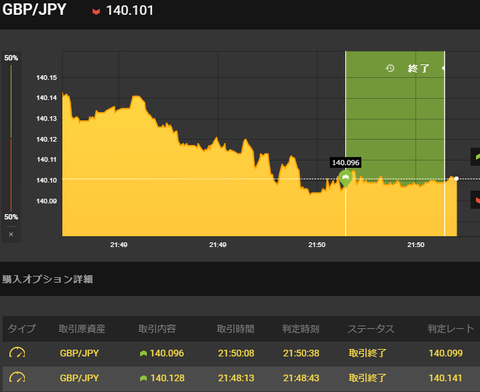The height and width of the screenshot is (392, 480).
Task: Click the 取引時間 column header
Action: [x=236, y=329]
